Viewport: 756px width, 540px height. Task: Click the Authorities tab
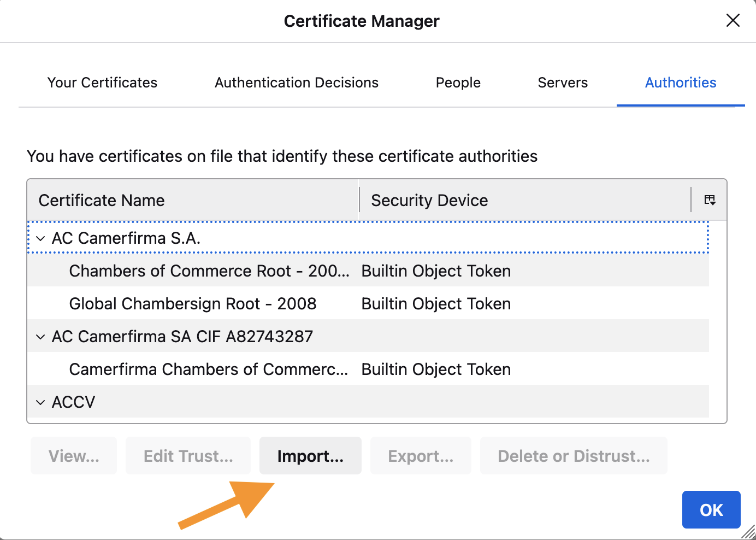tap(680, 83)
